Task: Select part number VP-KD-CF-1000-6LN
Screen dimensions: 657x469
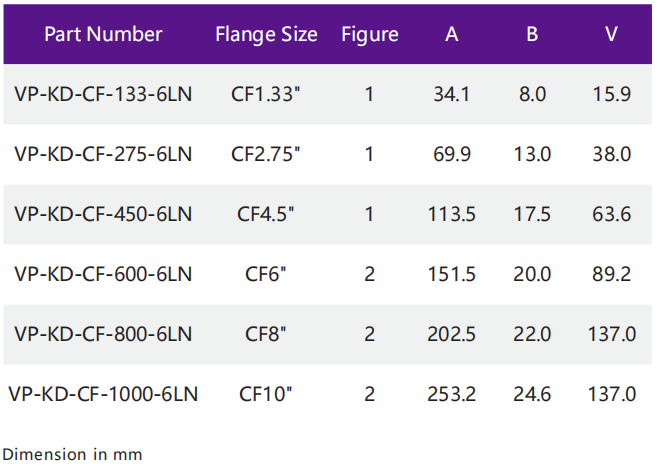Action: (103, 394)
